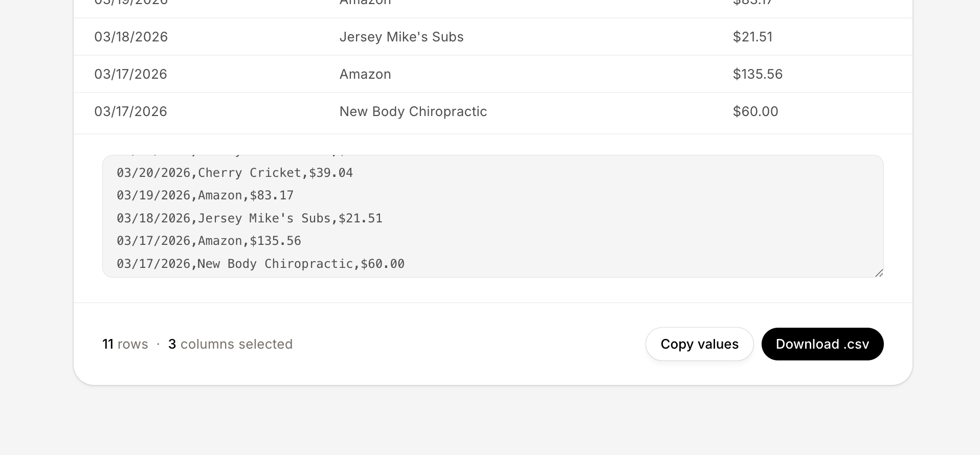This screenshot has height=455, width=980.
Task: Click date cell of Amazon $135.56 row
Action: pos(131,74)
